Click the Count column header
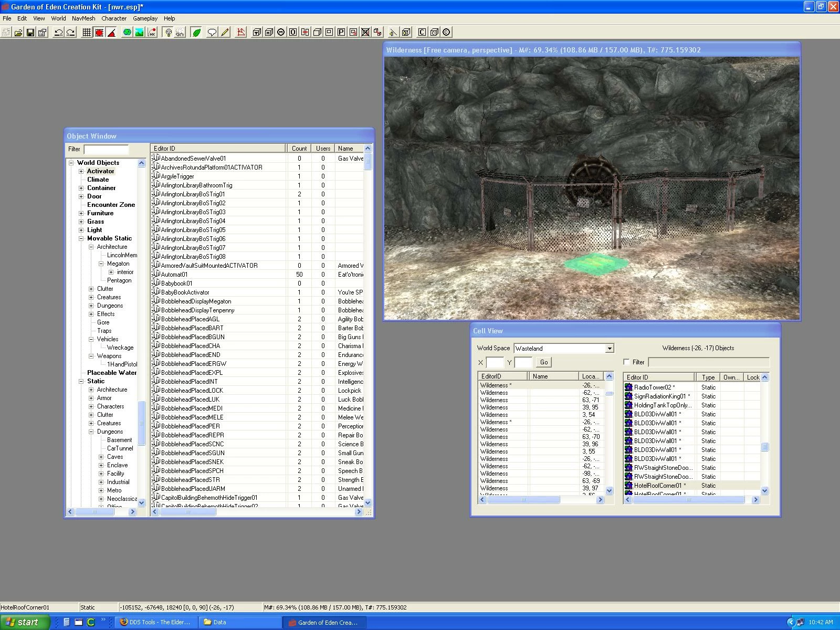 (x=299, y=149)
